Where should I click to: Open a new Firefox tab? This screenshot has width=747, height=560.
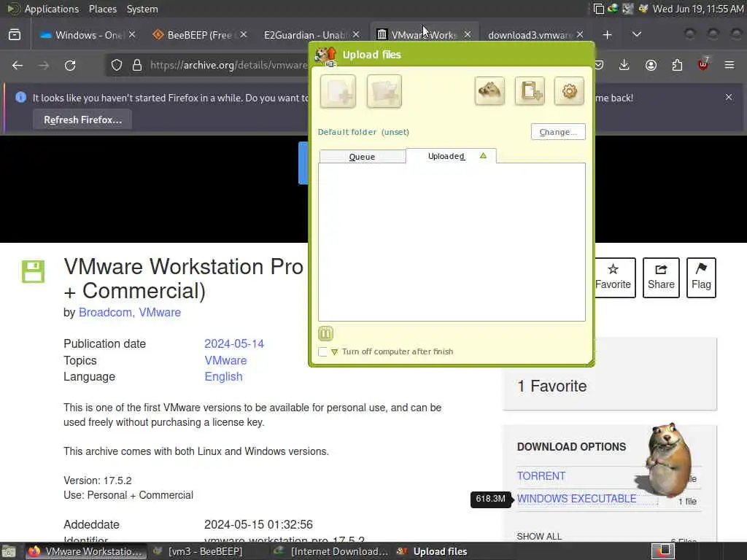pyautogui.click(x=607, y=35)
